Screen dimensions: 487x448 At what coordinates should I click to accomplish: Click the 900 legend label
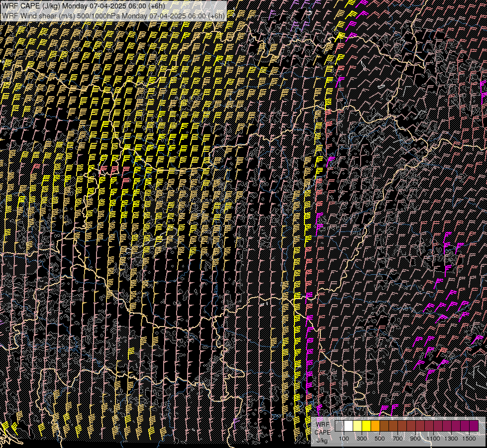click(x=415, y=439)
